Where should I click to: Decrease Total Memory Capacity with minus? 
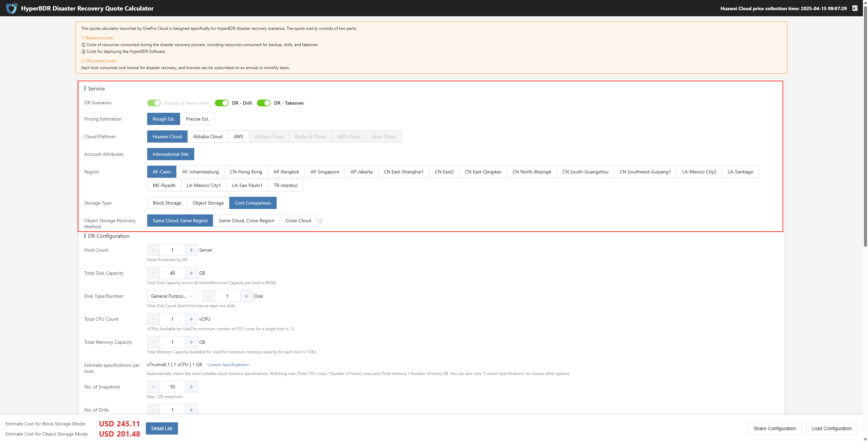click(154, 342)
